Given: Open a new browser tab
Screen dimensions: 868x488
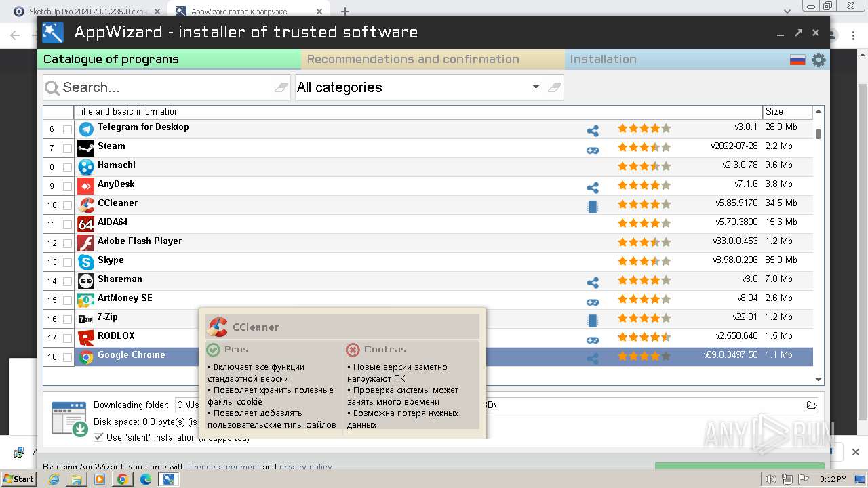Looking at the screenshot, I should coord(344,12).
